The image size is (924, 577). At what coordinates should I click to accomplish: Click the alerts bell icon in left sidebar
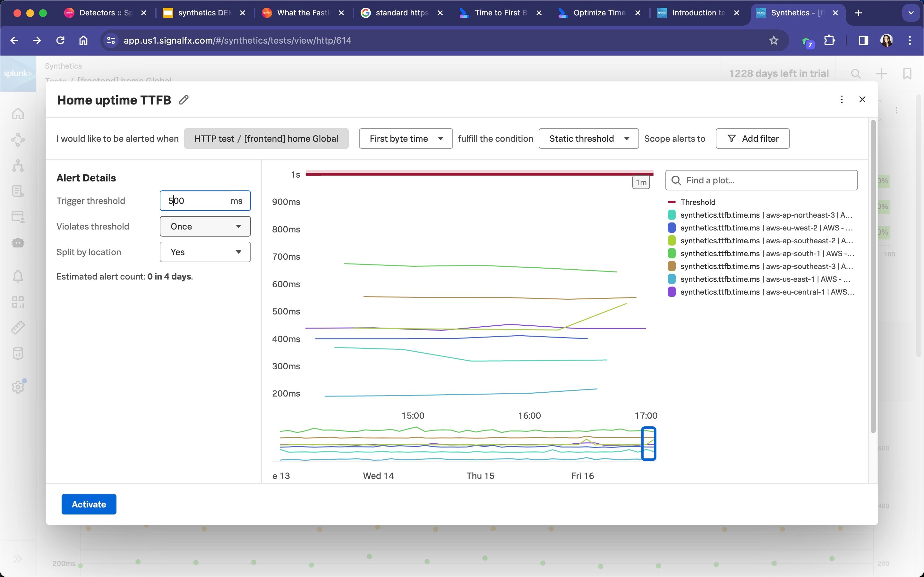click(x=18, y=276)
